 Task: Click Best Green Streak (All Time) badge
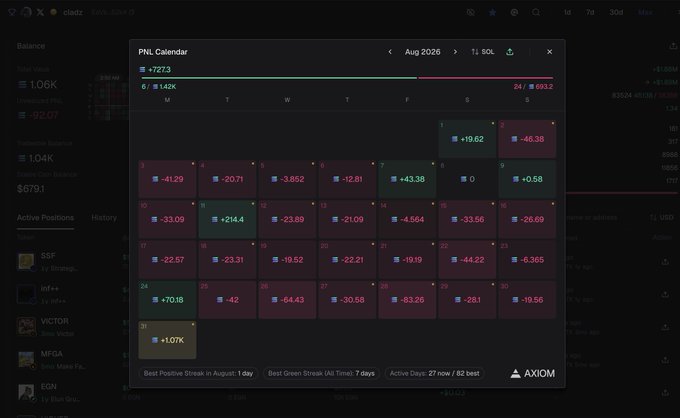(321, 373)
